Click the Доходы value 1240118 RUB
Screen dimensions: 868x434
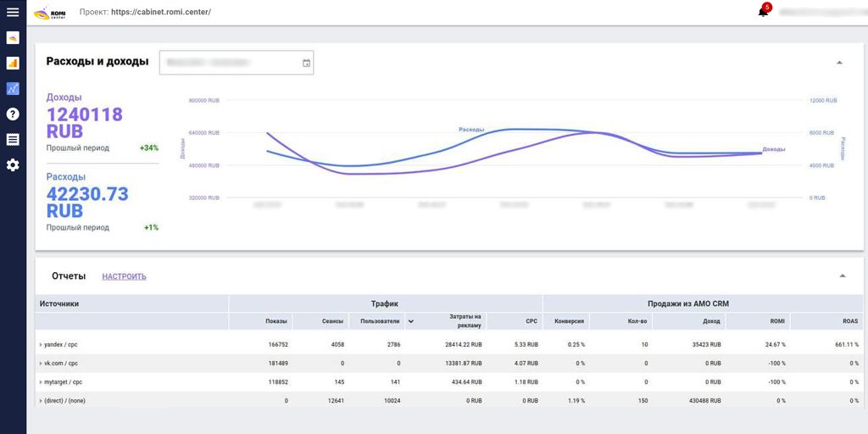[85, 123]
